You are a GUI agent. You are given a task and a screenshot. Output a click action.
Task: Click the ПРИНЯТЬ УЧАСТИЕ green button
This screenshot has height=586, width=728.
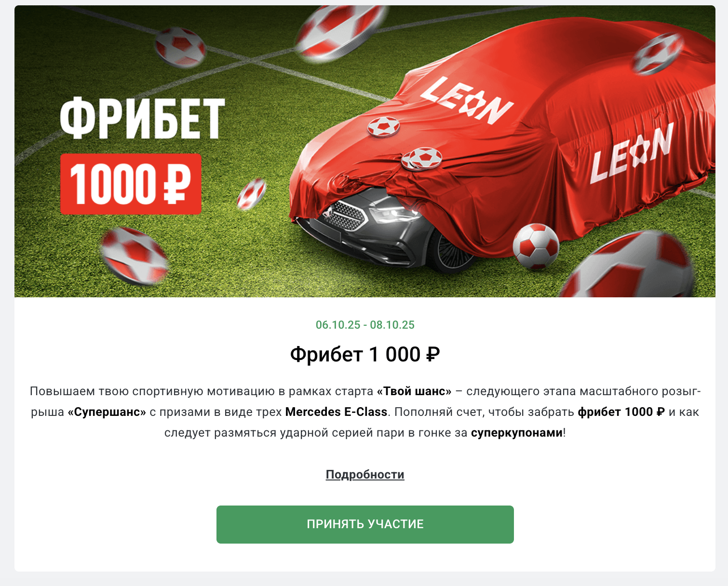(365, 524)
